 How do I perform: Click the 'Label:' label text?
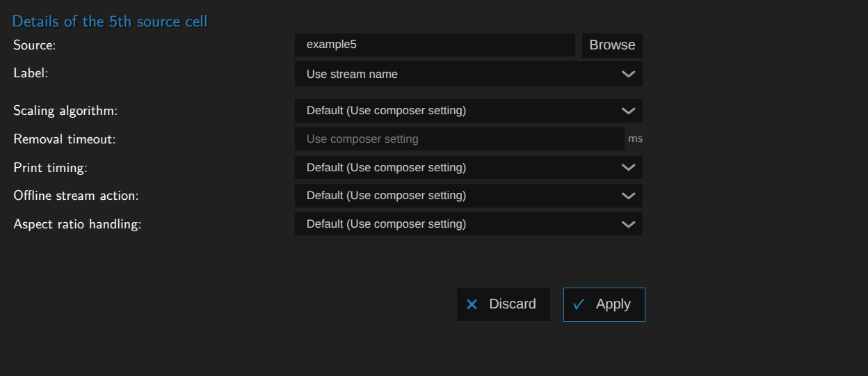coord(31,72)
